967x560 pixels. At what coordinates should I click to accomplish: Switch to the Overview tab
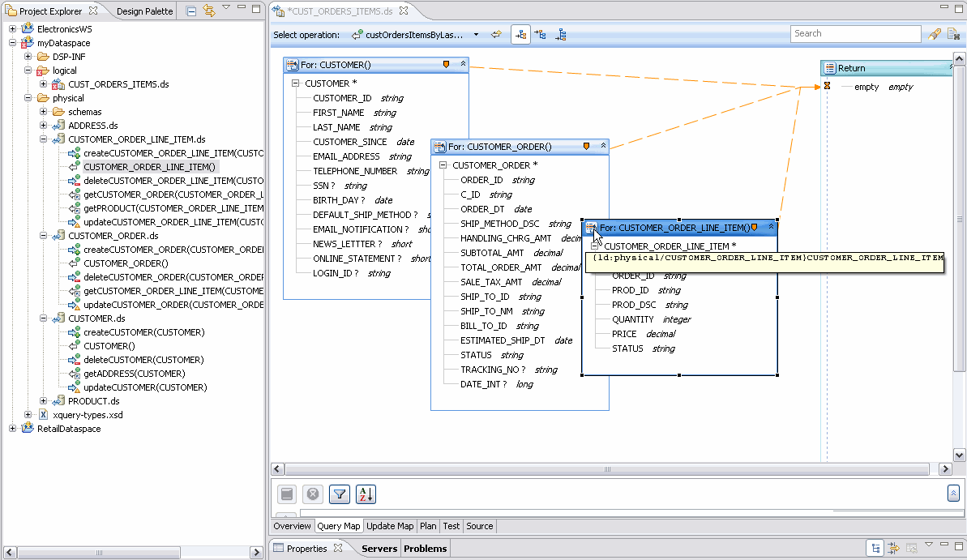click(x=293, y=526)
